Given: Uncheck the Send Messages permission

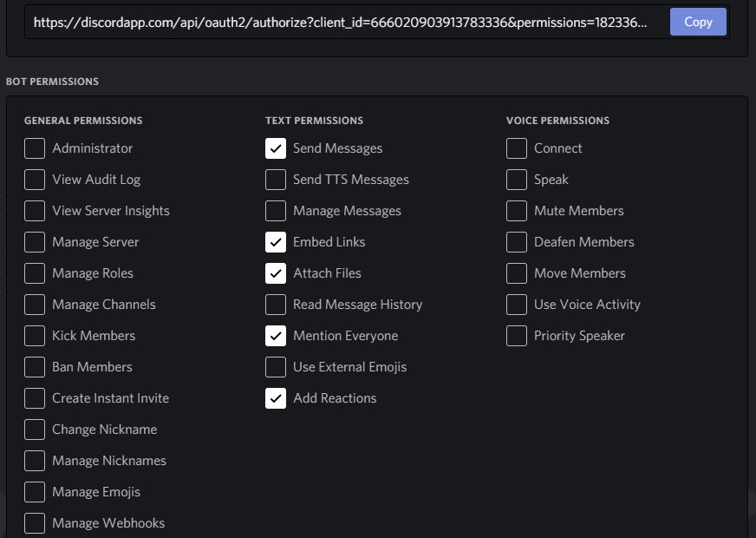Looking at the screenshot, I should (x=276, y=148).
